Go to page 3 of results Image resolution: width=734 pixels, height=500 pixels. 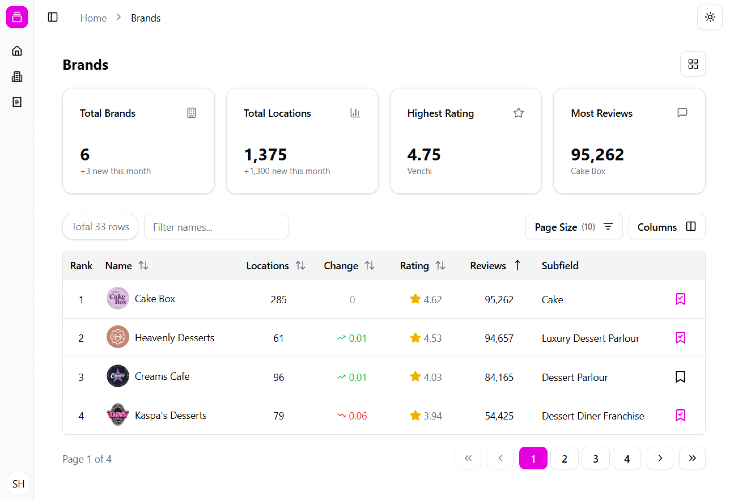pyautogui.click(x=595, y=458)
